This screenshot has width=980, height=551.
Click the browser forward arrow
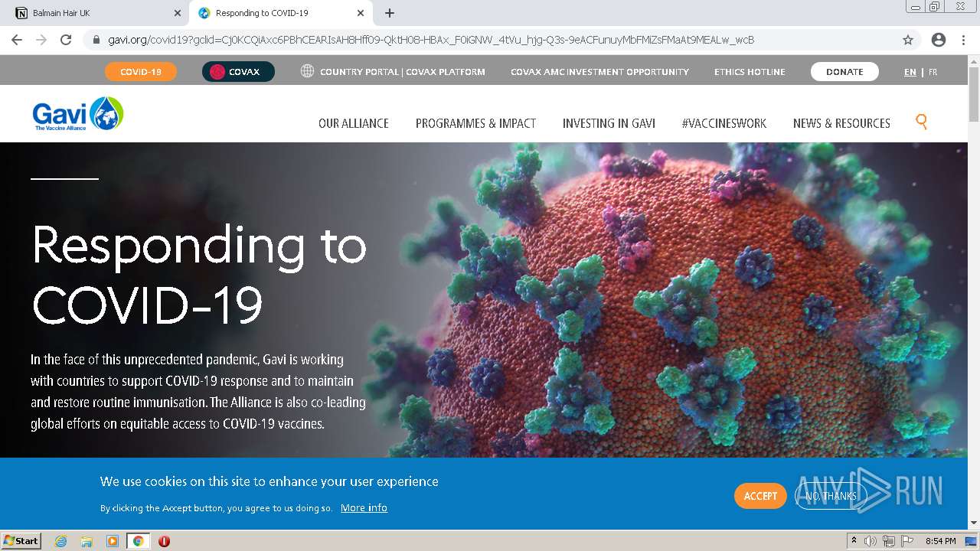point(41,40)
